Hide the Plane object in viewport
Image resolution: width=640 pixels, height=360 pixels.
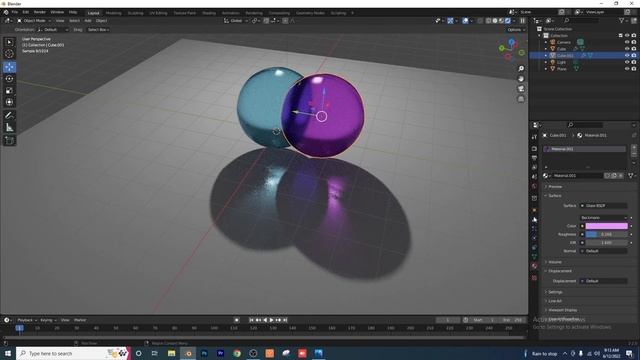(627, 69)
